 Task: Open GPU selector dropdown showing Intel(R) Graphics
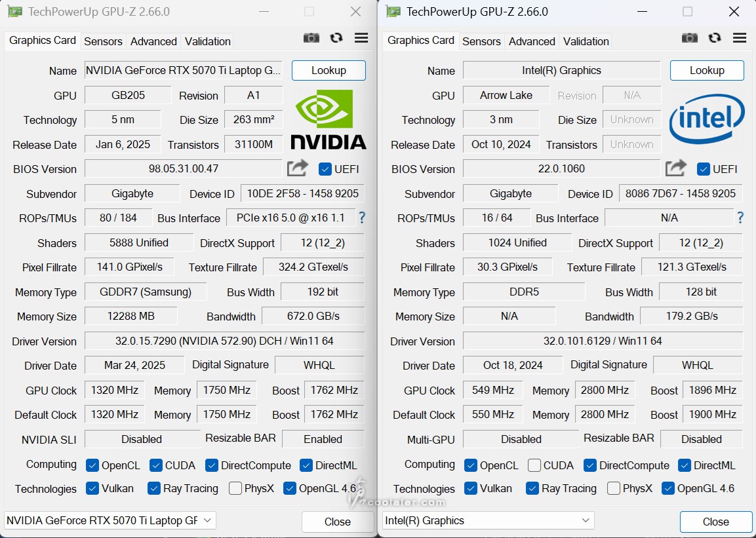[x=488, y=521]
